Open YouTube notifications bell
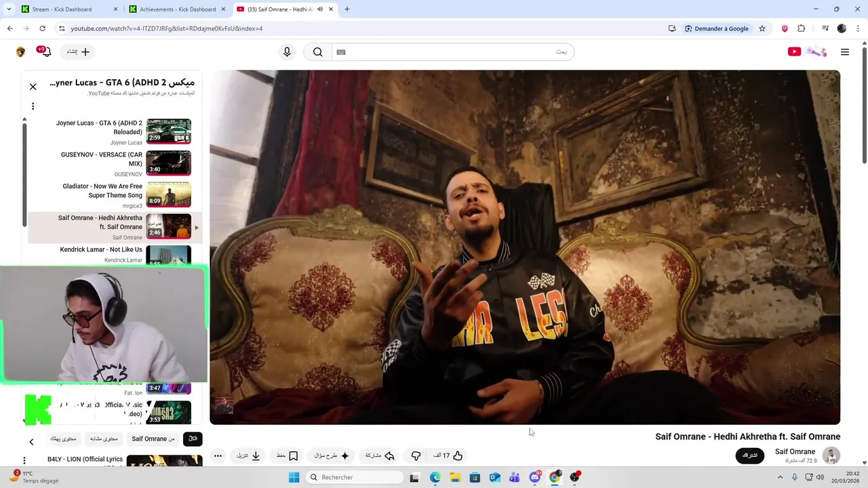This screenshot has height=488, width=868. pos(45,52)
